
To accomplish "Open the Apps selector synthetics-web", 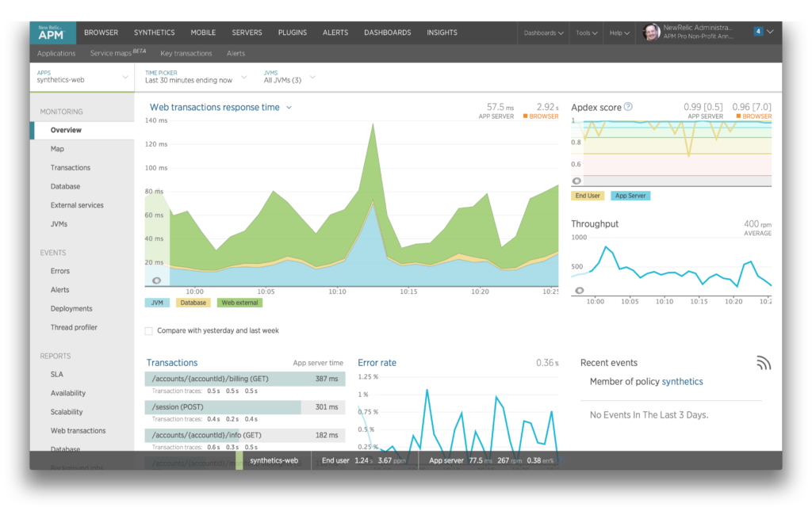I will (x=82, y=77).
